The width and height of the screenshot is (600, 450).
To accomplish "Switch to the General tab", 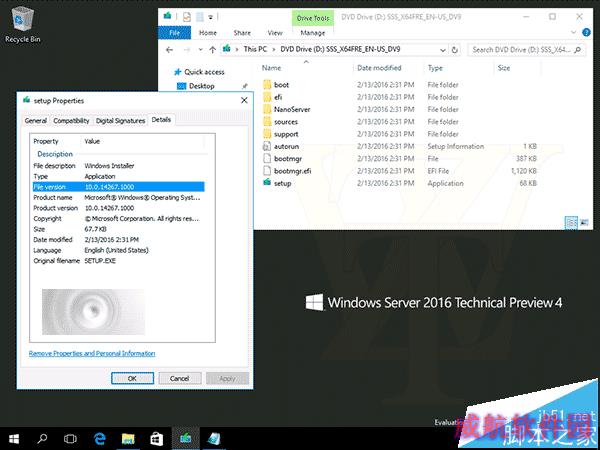I will click(36, 121).
